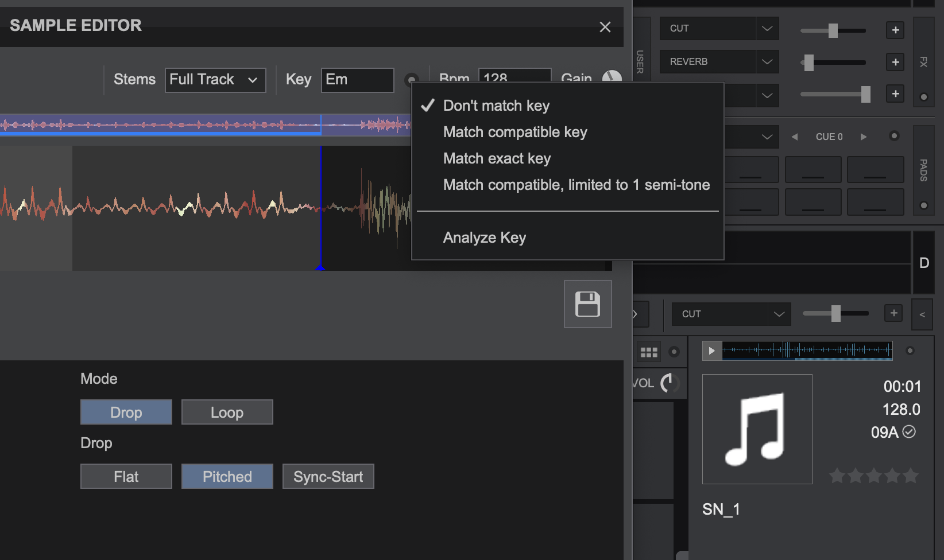Open the third effect slot dropdown arrow
Image resolution: width=944 pixels, height=560 pixels.
[x=767, y=95]
